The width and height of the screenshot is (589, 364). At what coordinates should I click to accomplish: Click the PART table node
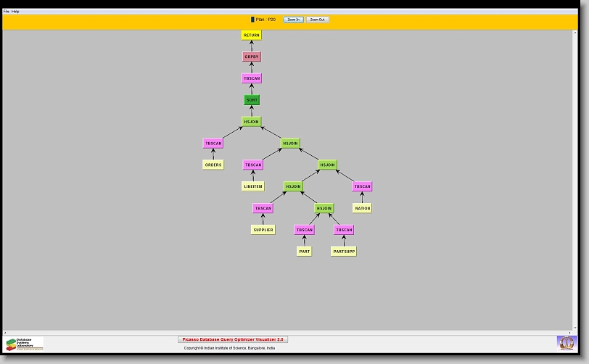click(x=304, y=252)
